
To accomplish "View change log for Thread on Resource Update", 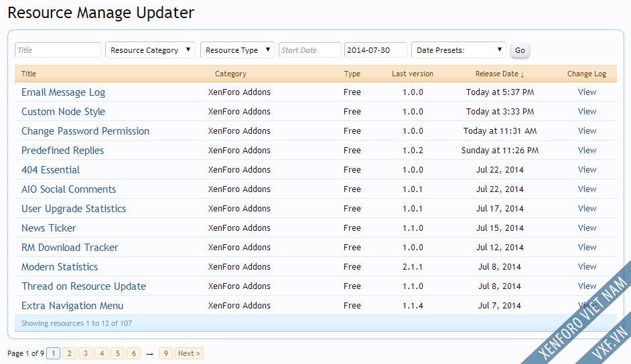I will tap(587, 286).
